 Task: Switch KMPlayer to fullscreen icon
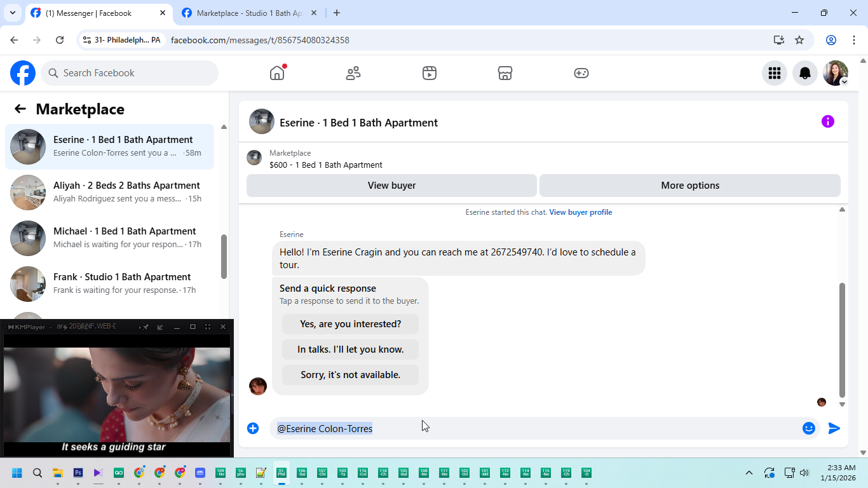coord(208,327)
